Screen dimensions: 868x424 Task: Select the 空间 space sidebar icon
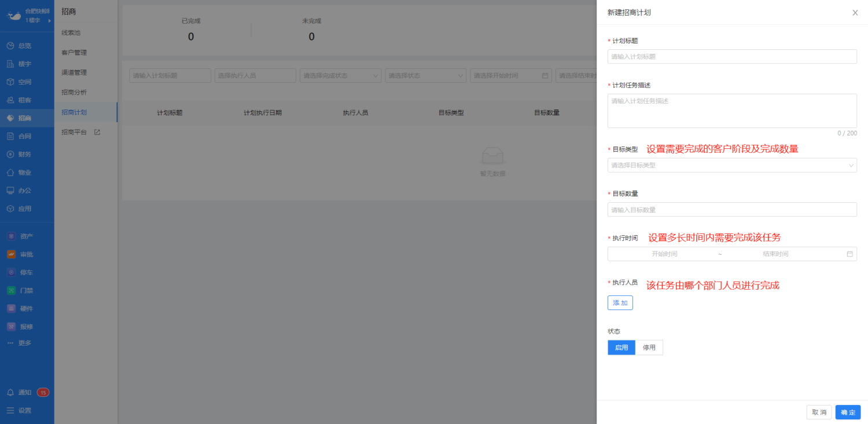pos(10,82)
